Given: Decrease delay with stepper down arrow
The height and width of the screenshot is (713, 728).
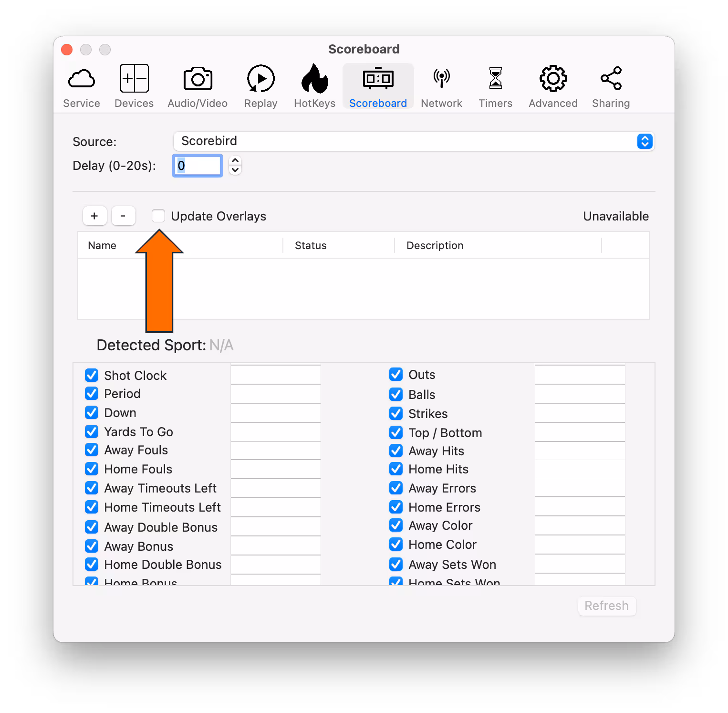Looking at the screenshot, I should (x=235, y=170).
